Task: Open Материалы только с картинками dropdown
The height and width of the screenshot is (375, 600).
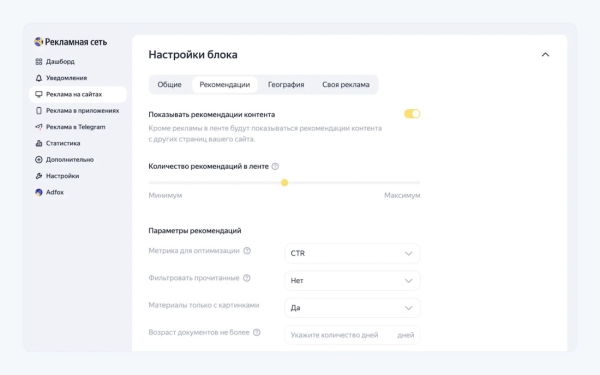Action: 352,308
